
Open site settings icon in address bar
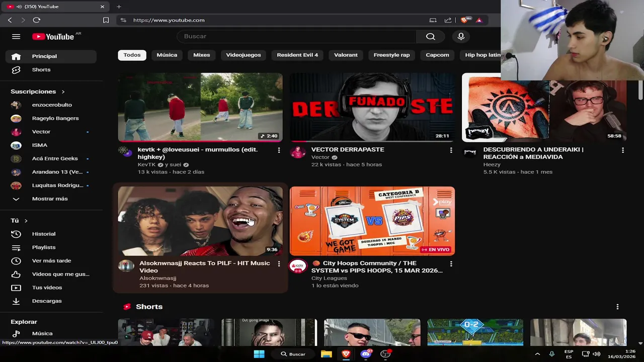123,20
